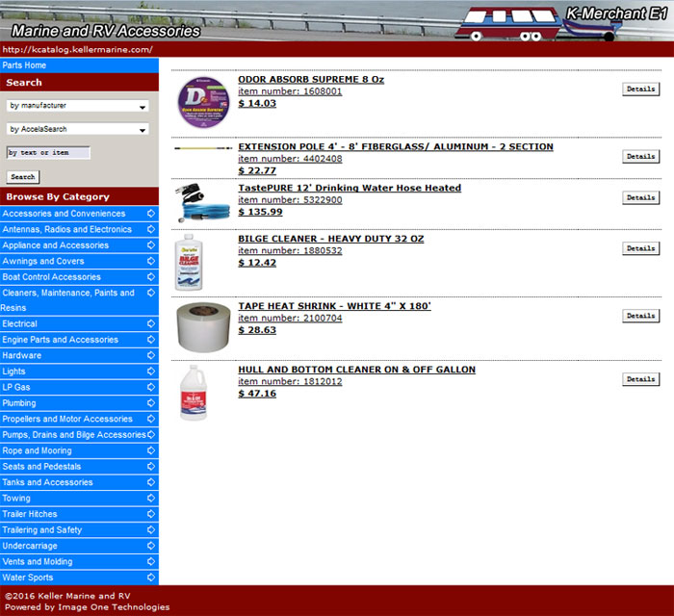This screenshot has width=674, height=616.
Task: Click the arrow icon beside Electrical
Action: pyautogui.click(x=151, y=323)
